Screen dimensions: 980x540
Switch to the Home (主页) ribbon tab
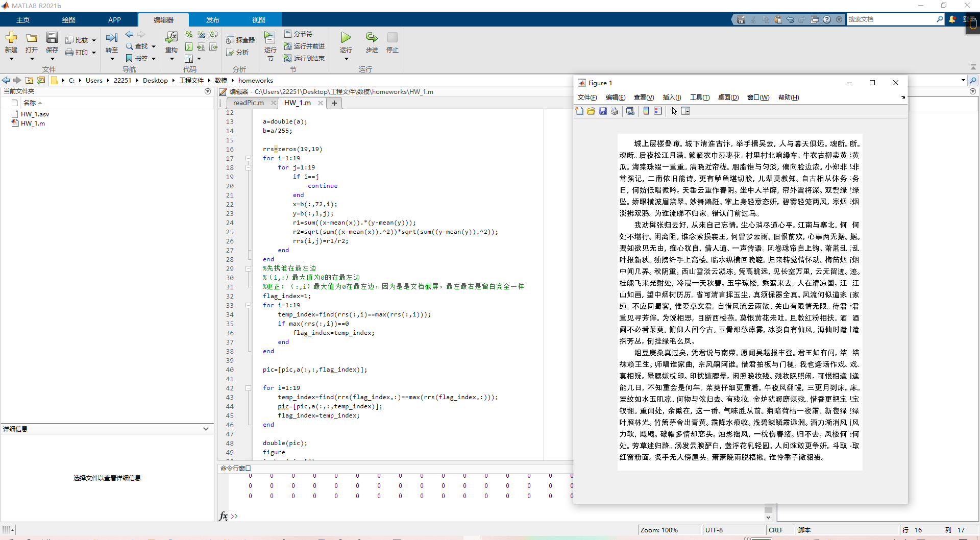pyautogui.click(x=23, y=20)
